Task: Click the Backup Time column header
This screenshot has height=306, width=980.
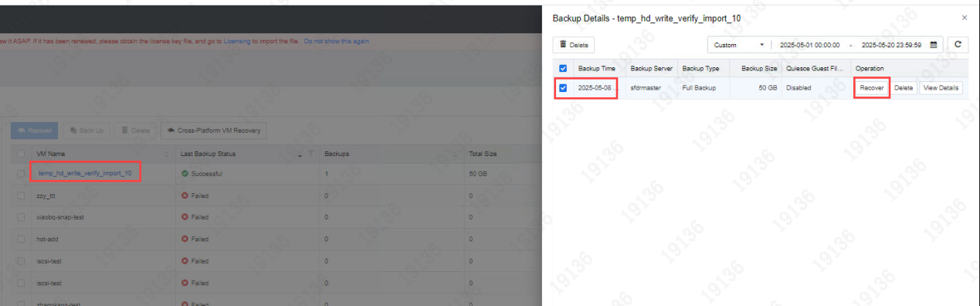Action: [597, 68]
